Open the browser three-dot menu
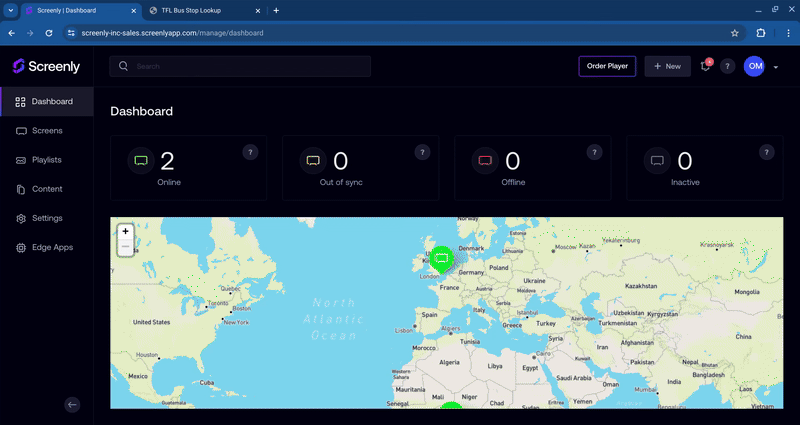The width and height of the screenshot is (800, 425). click(x=788, y=33)
